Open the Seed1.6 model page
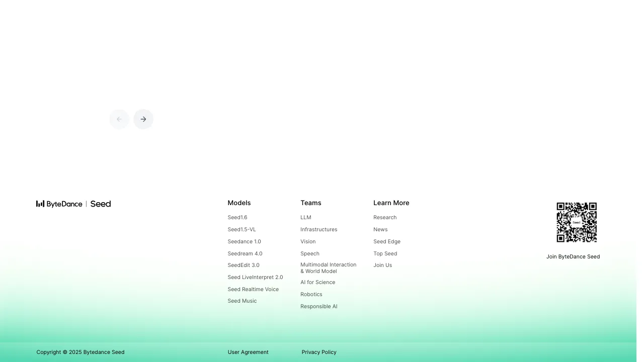 click(x=237, y=217)
